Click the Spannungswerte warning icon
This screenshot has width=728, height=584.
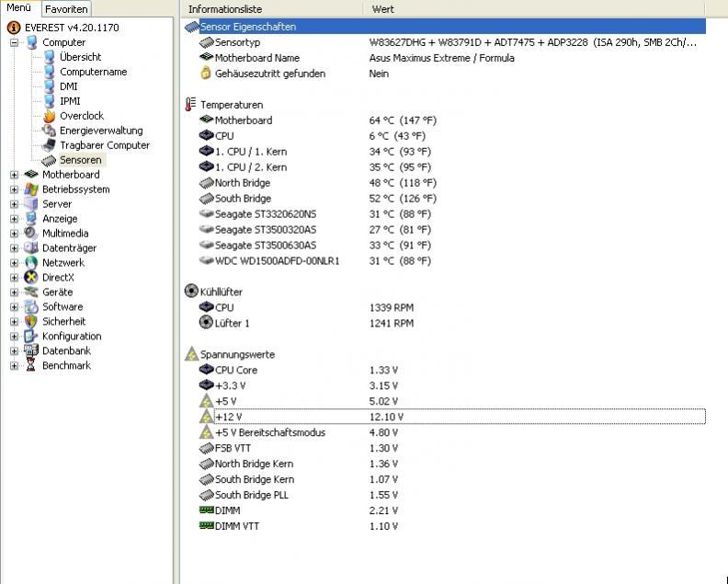click(x=191, y=354)
